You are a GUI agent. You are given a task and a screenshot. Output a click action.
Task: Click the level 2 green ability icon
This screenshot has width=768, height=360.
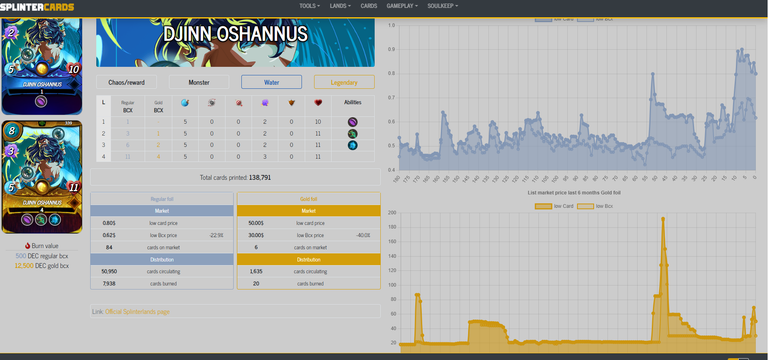(353, 134)
